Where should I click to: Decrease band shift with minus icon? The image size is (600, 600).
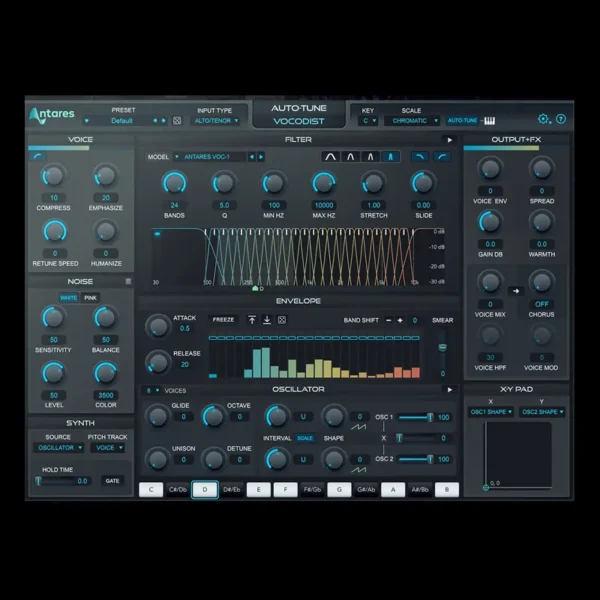pyautogui.click(x=388, y=320)
